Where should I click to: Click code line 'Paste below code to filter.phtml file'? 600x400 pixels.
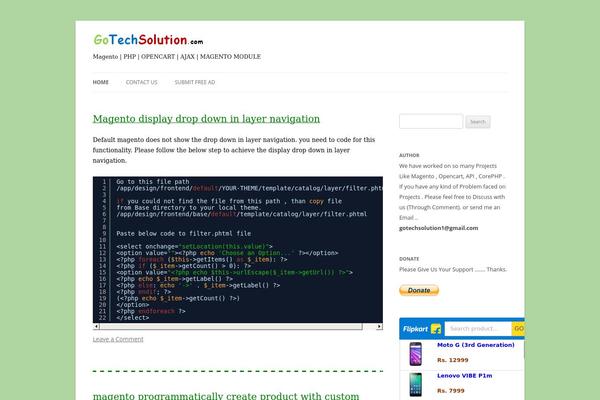tap(184, 233)
